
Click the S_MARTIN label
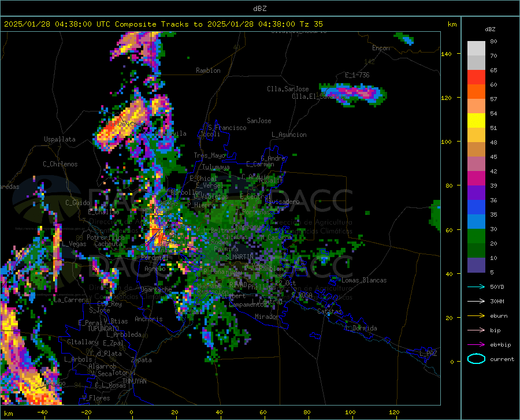click(239, 257)
